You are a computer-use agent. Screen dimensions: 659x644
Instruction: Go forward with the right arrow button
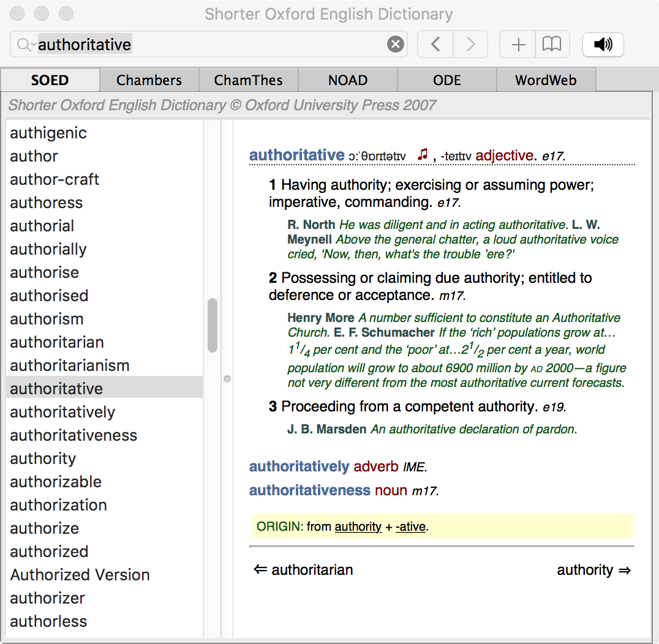coord(470,44)
